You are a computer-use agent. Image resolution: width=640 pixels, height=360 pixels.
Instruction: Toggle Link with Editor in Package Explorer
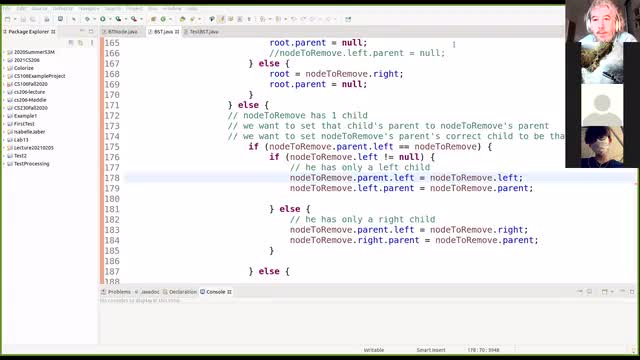coord(80,42)
